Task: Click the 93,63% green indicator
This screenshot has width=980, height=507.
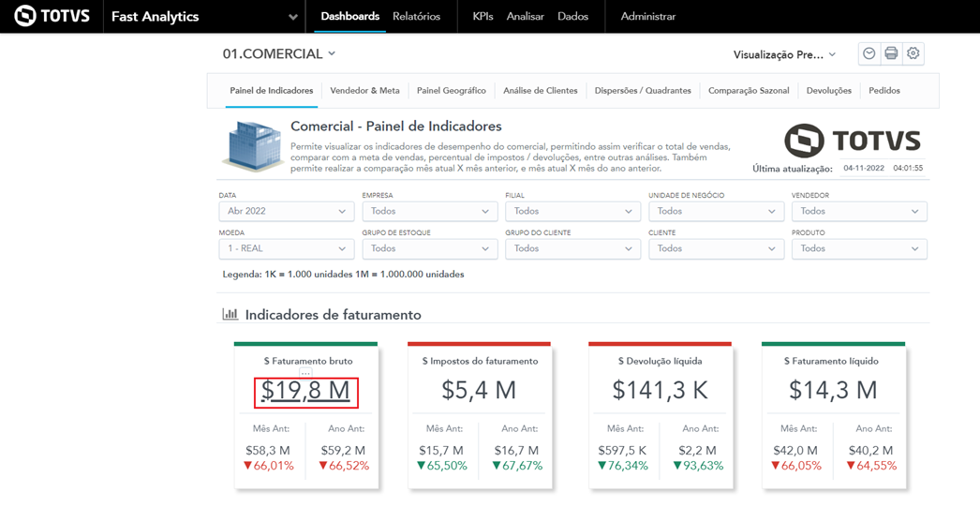Action: [698, 466]
